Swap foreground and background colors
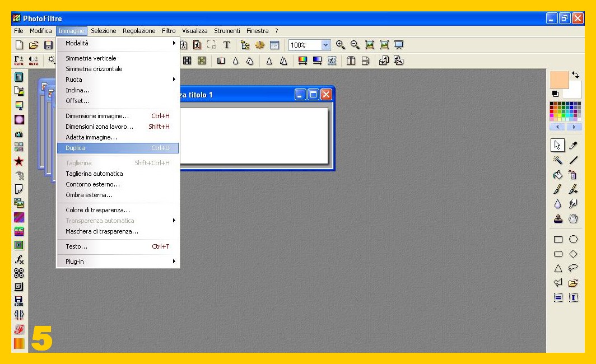Viewport: 596px width, 364px height. point(575,75)
